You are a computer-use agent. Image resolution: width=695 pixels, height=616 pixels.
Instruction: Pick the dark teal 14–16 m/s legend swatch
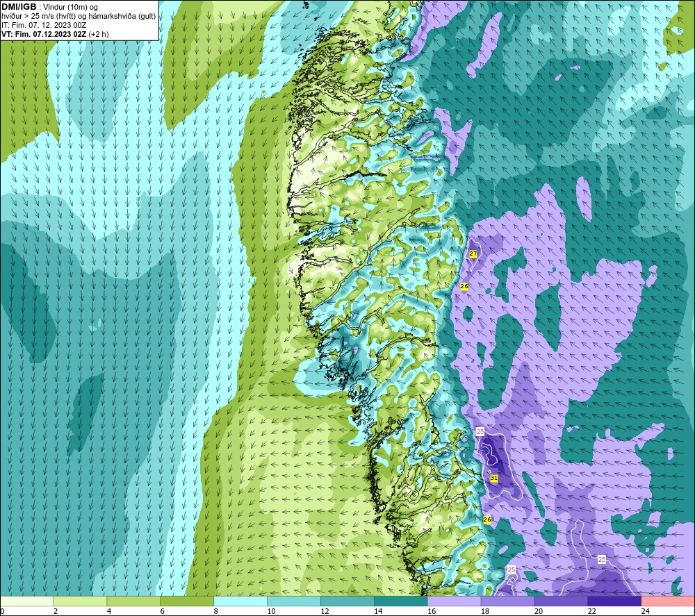click(401, 601)
